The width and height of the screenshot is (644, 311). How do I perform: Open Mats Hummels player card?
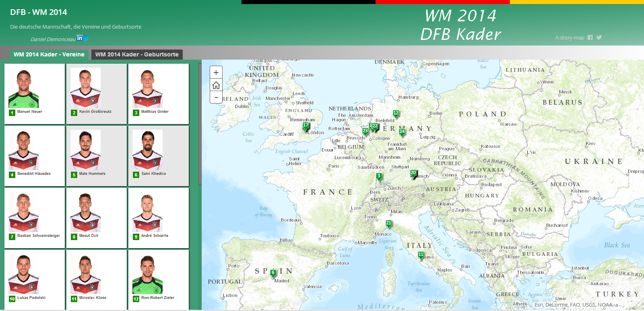[97, 156]
